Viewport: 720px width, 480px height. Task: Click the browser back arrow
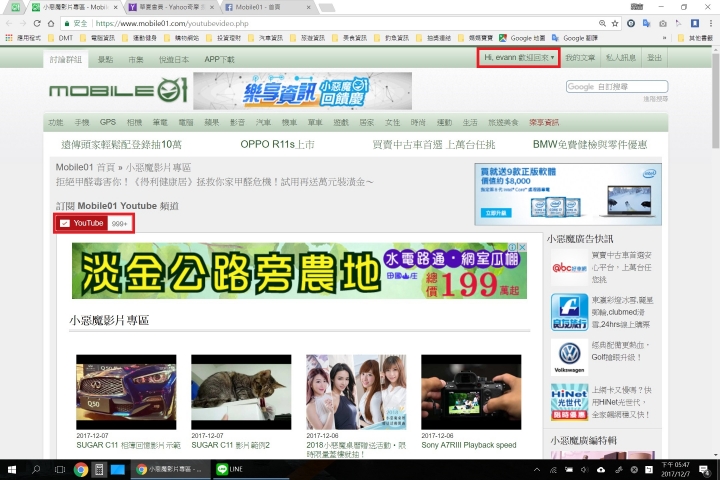(x=9, y=23)
